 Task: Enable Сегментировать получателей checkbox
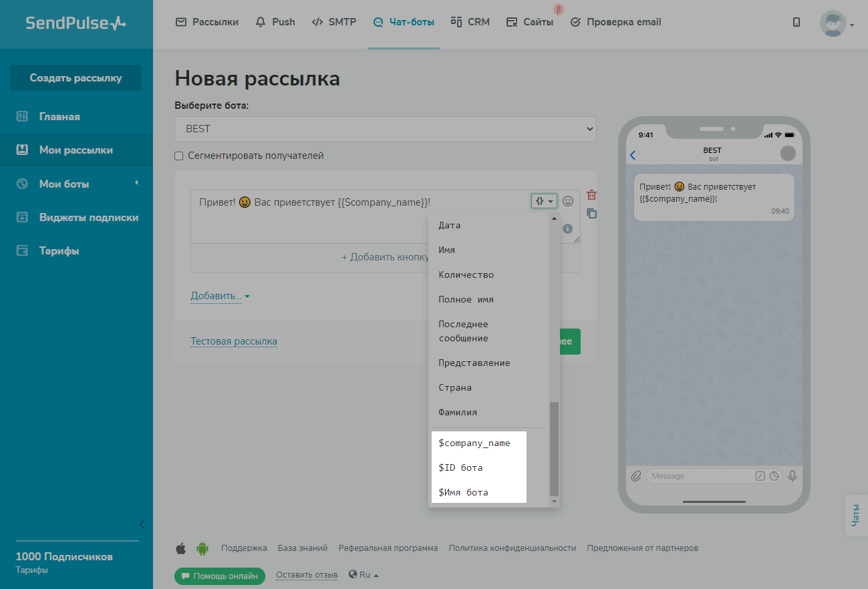point(179,156)
